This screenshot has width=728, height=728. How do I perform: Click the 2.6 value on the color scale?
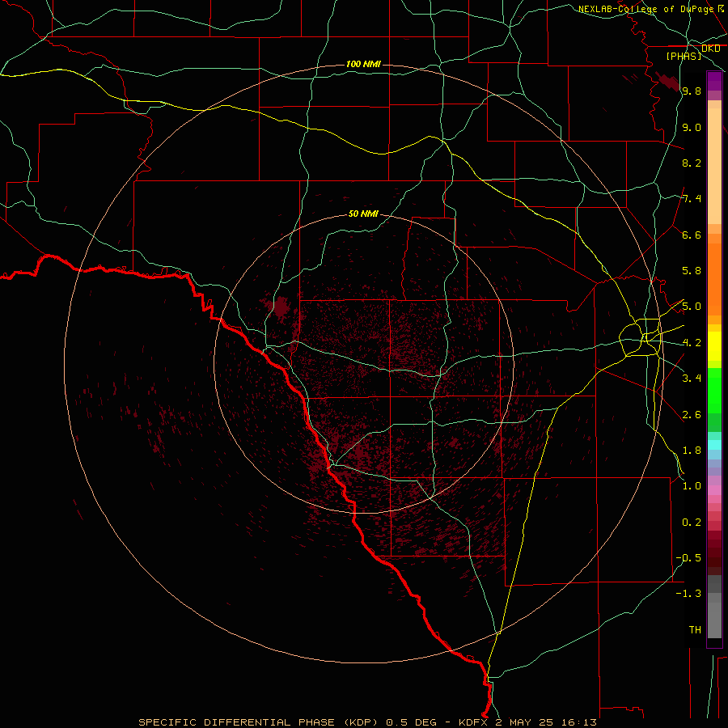[x=692, y=415]
